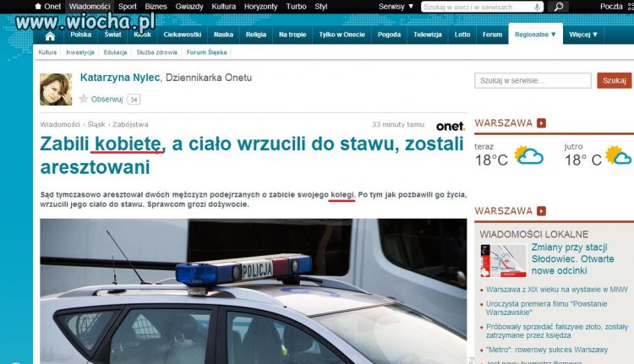The width and height of the screenshot is (634, 364).
Task: Open the Służba zdrowia submenu link
Action: point(157,52)
